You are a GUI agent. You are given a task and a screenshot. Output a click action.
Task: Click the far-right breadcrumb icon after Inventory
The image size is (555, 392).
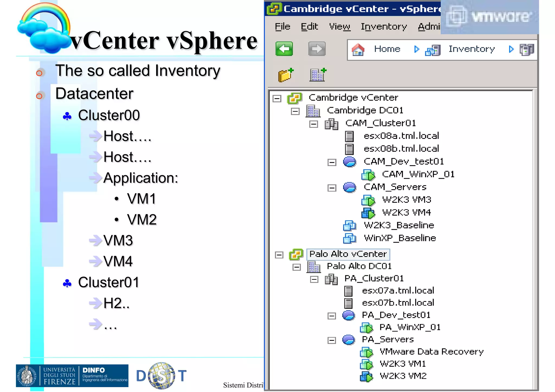pyautogui.click(x=527, y=50)
